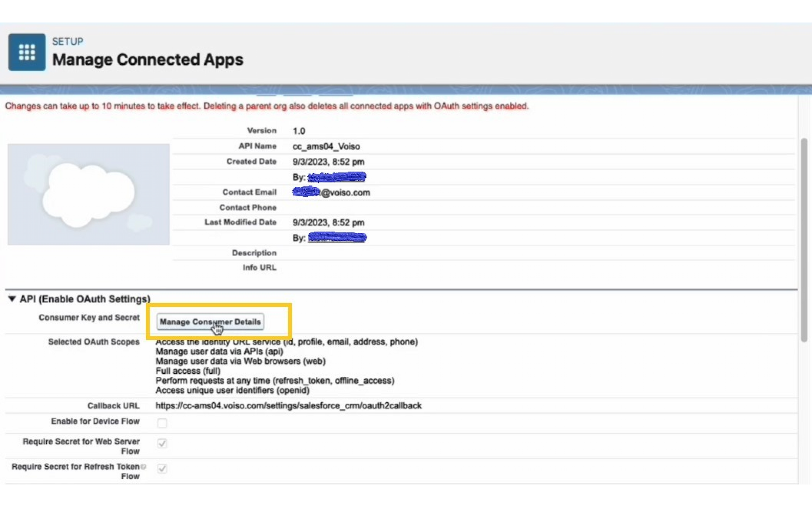
Task: Click the Manage Connected Apps page title
Action: [148, 60]
